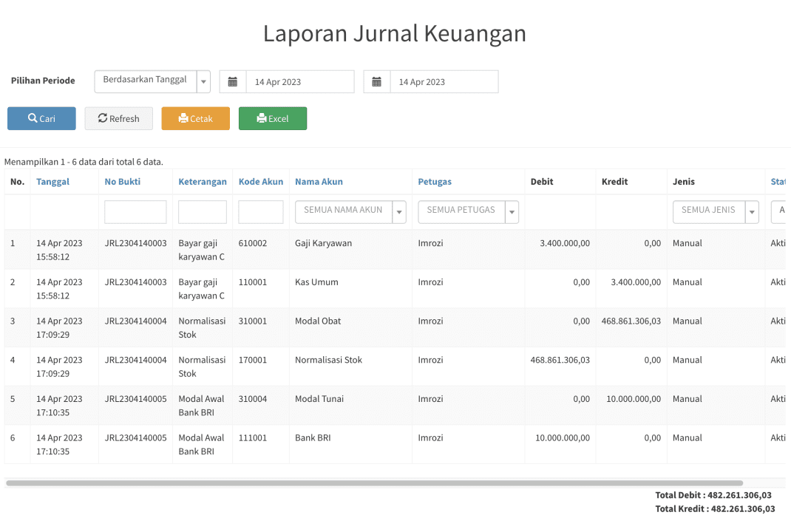This screenshot has height=532, width=791.
Task: Click the horizontal table scrollbar
Action: (x=374, y=483)
